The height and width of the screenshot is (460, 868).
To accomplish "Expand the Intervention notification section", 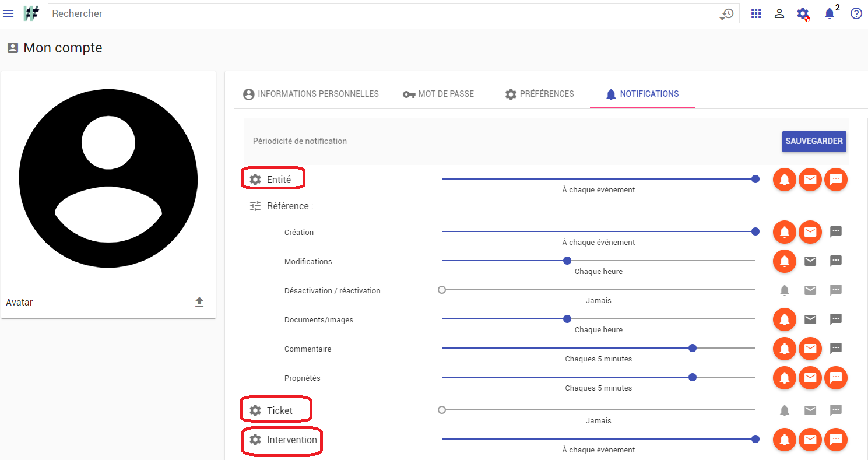I will point(255,440).
